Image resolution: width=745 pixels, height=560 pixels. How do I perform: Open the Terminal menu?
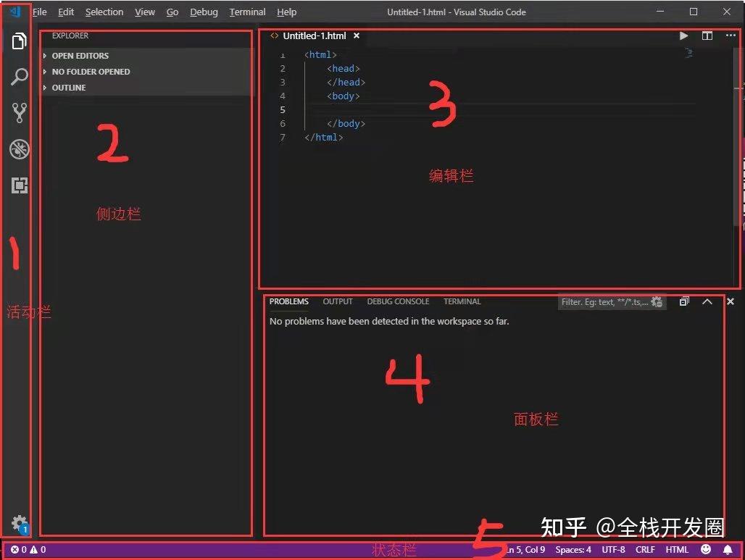247,12
